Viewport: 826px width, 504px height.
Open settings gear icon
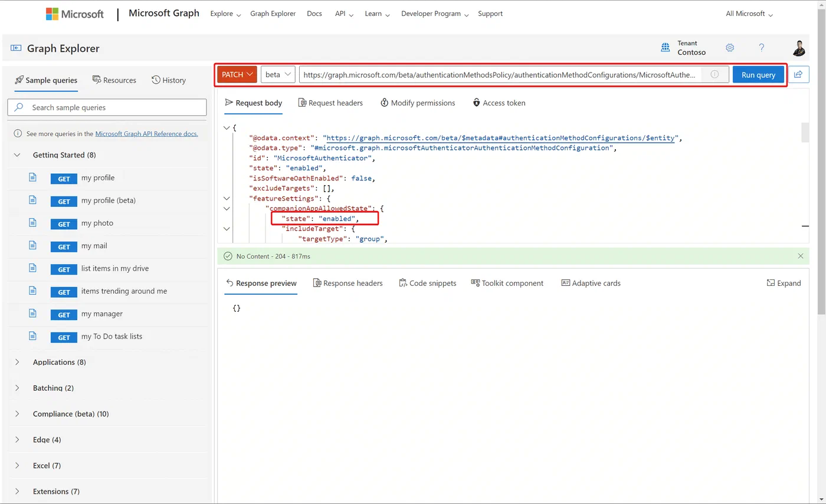point(730,48)
